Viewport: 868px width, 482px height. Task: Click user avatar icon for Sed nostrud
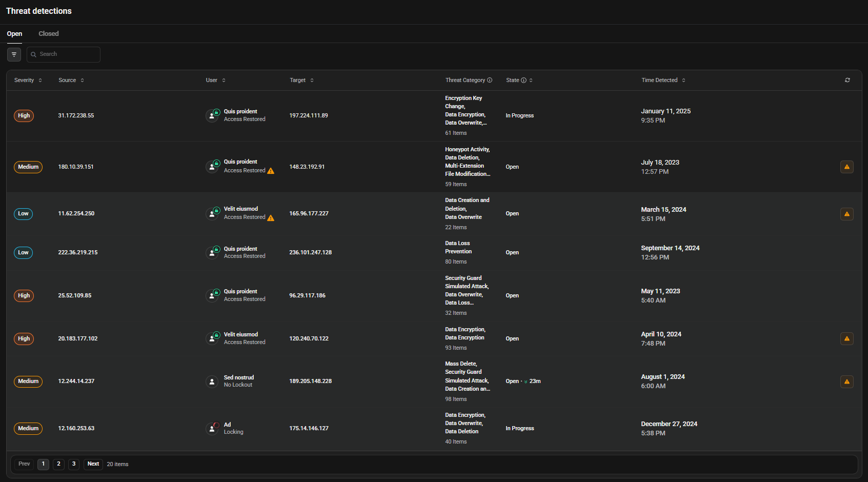pyautogui.click(x=212, y=381)
